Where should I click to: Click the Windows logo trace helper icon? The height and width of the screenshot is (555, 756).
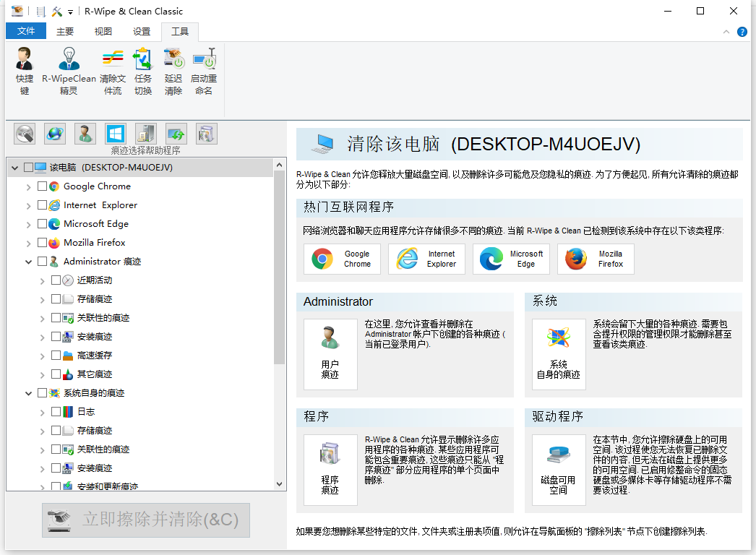[x=116, y=134]
